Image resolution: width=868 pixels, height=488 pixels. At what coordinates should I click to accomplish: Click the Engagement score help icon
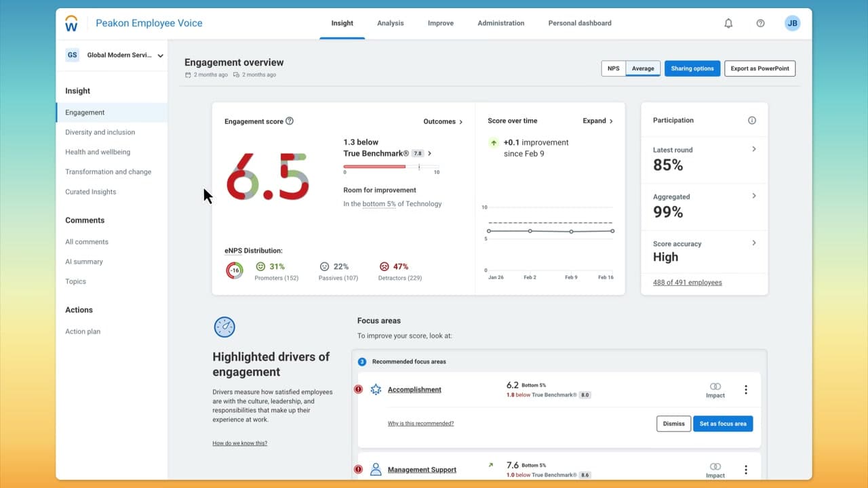pos(290,121)
